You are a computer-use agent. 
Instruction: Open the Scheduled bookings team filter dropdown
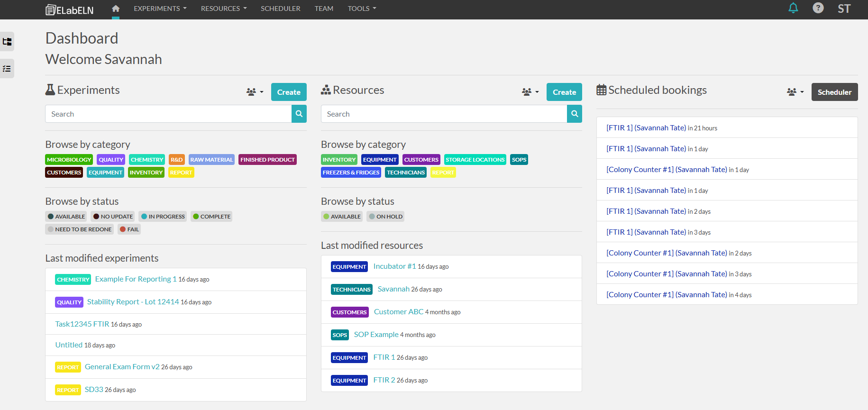pos(795,92)
